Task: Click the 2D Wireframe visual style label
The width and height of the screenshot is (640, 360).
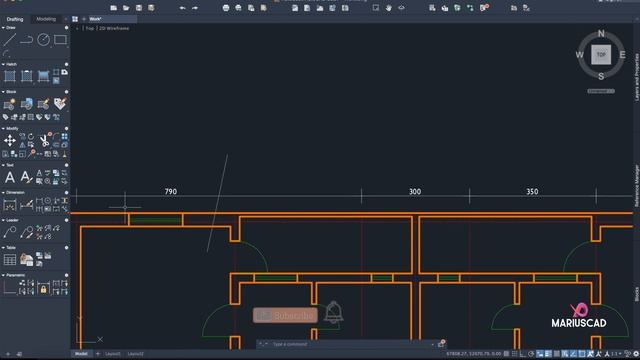Action: (114, 28)
